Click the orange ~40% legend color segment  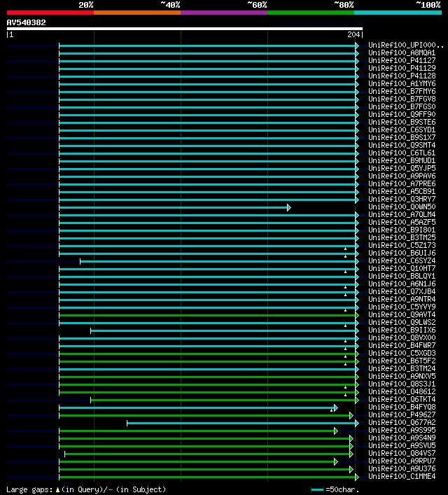click(x=137, y=13)
